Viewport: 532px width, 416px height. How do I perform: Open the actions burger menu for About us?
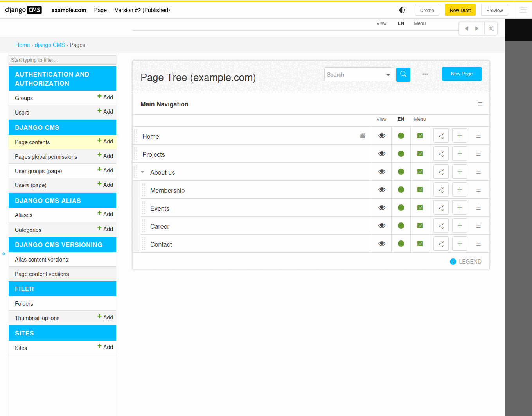478,172
